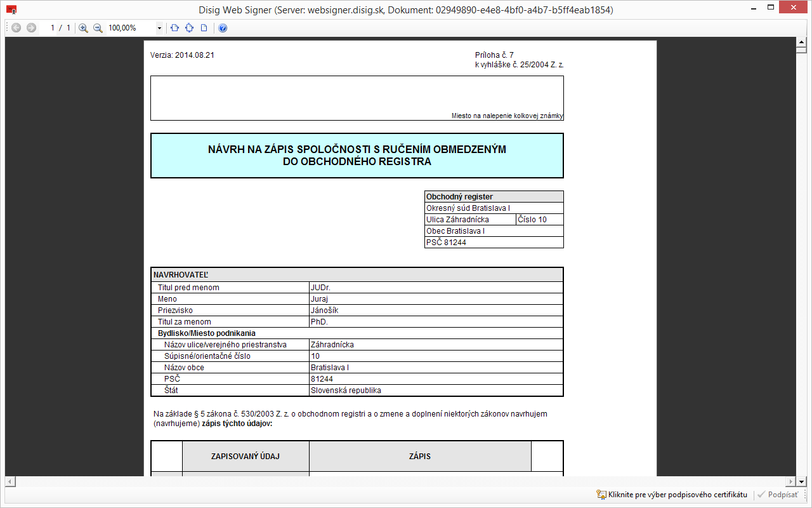Click the 'ZAPISOVANÝ ÚDAJ' column header

click(246, 457)
